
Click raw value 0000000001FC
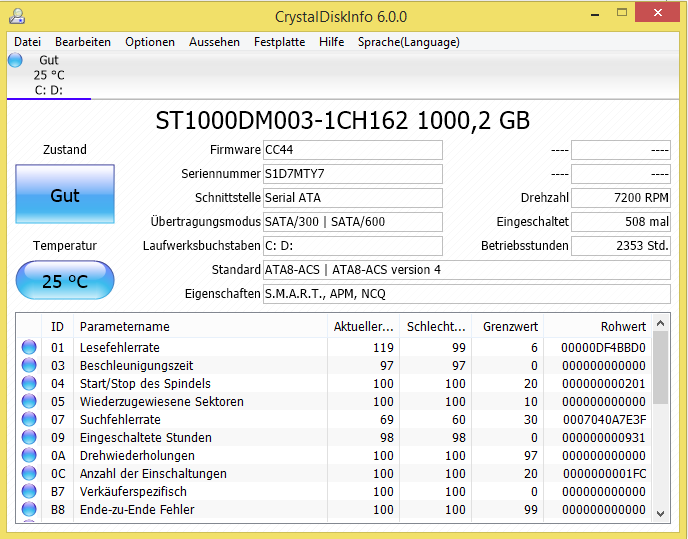pos(605,474)
